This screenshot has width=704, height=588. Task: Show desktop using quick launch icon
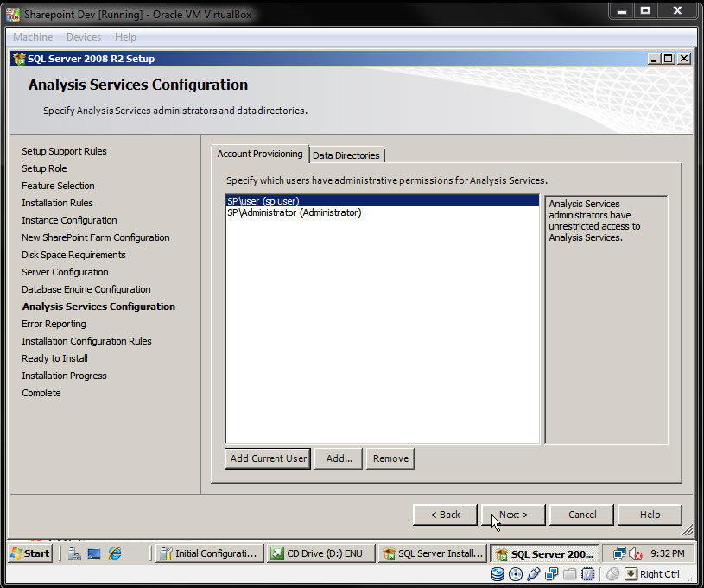(94, 553)
